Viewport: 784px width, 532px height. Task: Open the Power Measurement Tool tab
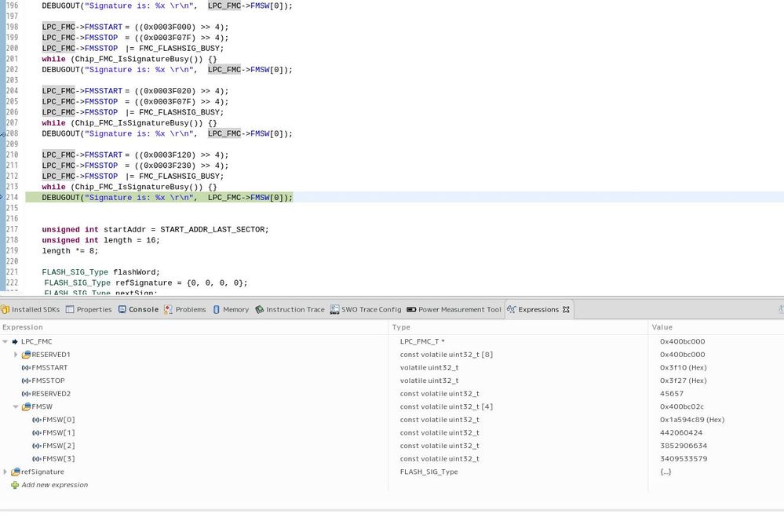pos(454,309)
